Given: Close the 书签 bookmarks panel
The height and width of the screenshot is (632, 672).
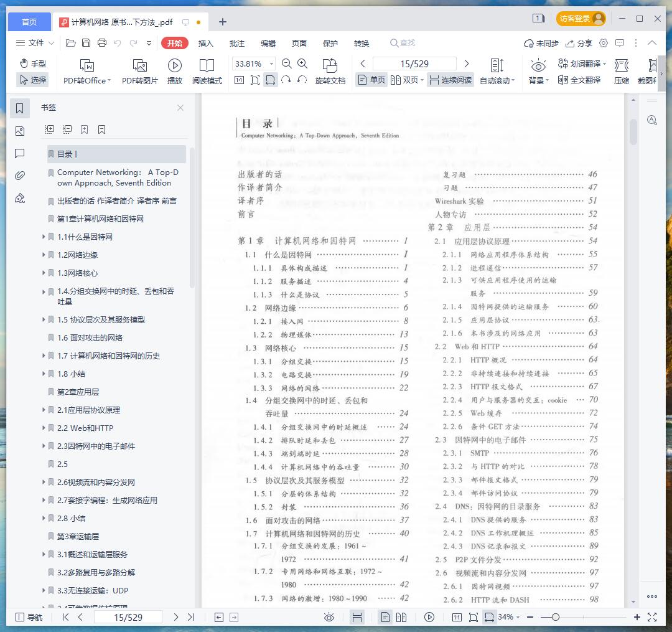Looking at the screenshot, I should pyautogui.click(x=180, y=108).
